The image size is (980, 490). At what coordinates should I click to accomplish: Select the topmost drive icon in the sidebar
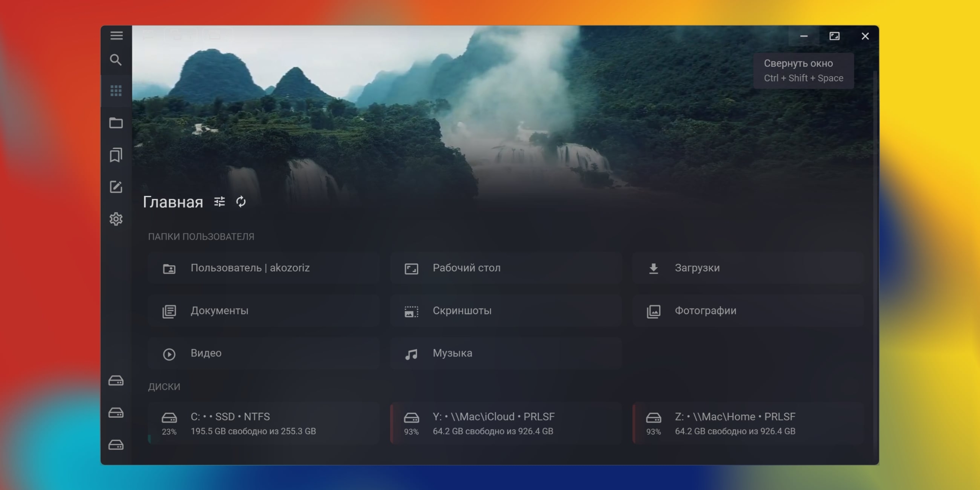(116, 381)
